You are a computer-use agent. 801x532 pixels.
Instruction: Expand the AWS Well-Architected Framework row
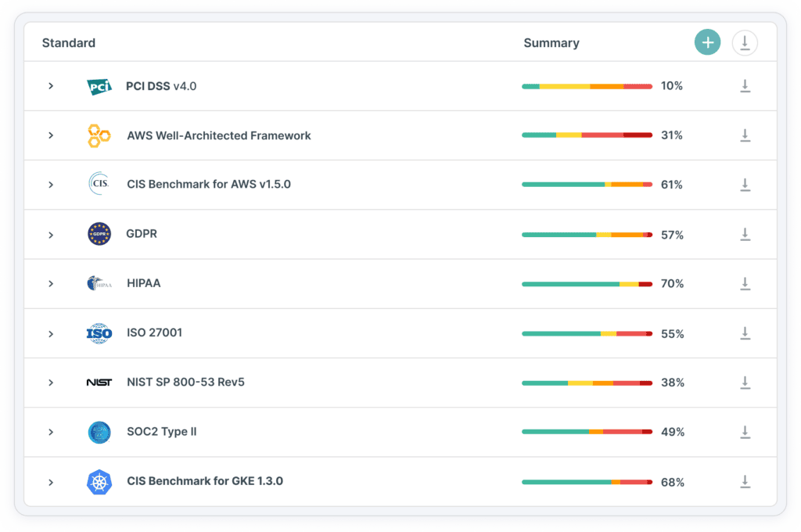tap(51, 135)
